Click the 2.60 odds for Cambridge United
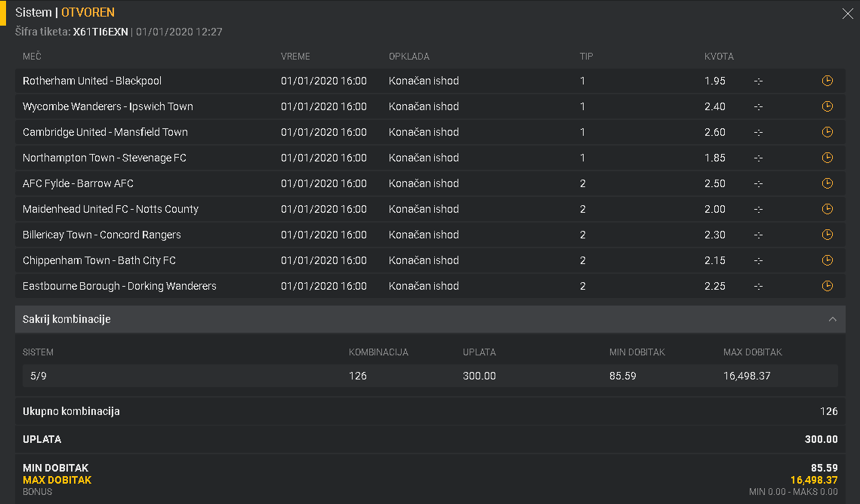Screen dimensions: 860x504 coord(715,132)
